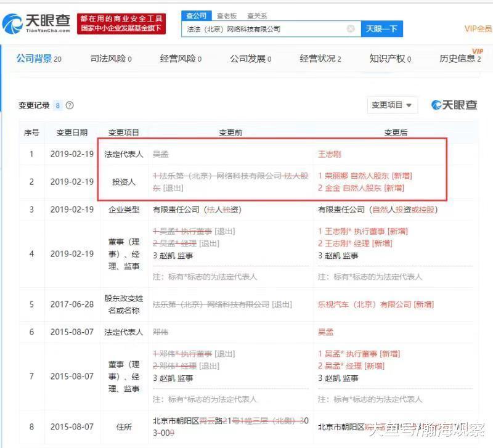Focus the company search input field
Viewport: 493px width, 448px height.
point(271,29)
